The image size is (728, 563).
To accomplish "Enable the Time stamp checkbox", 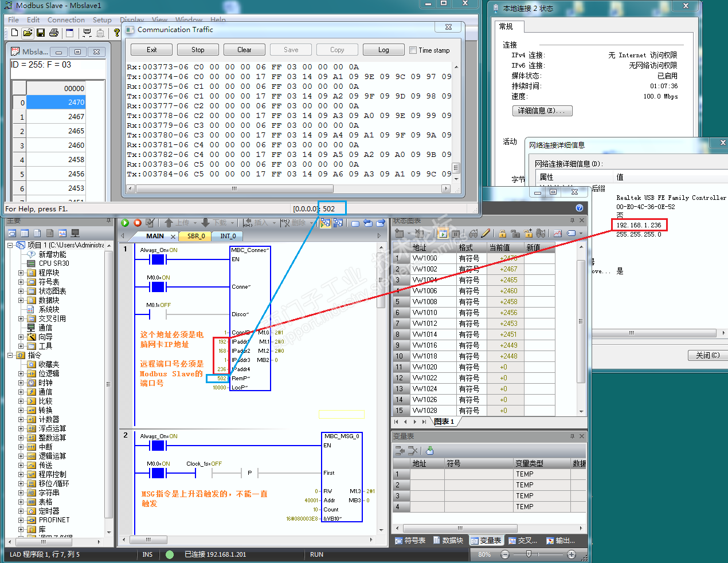I will (x=413, y=50).
